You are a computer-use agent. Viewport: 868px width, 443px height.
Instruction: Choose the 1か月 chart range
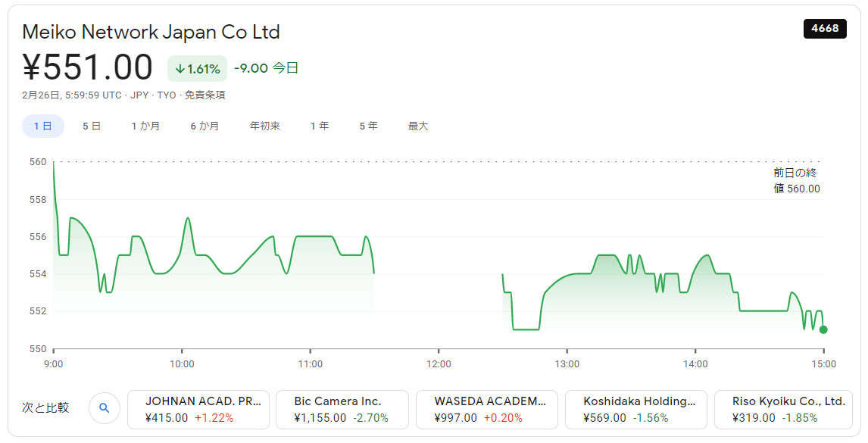pos(145,126)
